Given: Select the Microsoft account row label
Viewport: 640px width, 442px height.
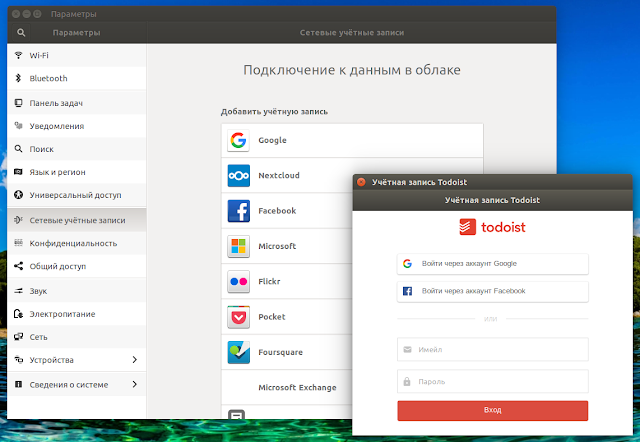Looking at the screenshot, I should coord(277,246).
